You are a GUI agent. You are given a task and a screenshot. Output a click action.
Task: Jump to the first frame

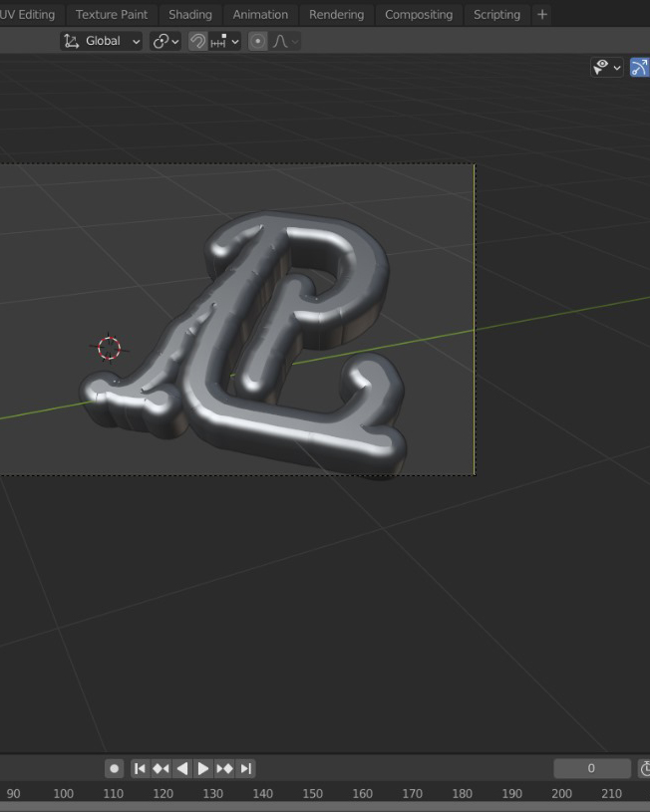click(141, 768)
